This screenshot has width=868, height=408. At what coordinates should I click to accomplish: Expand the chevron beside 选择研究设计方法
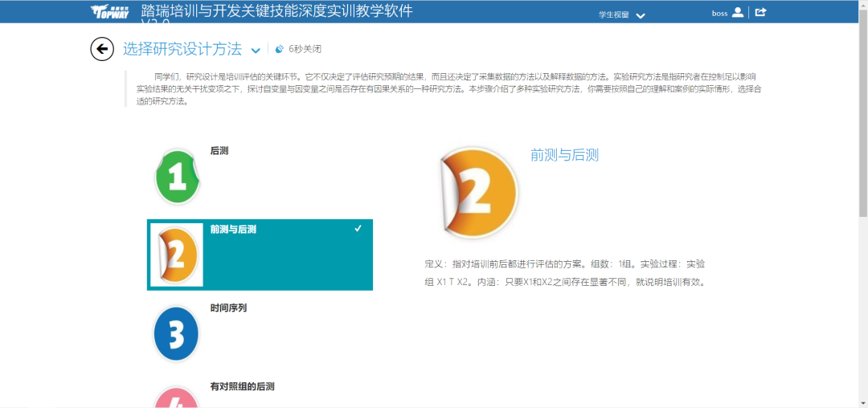(256, 50)
